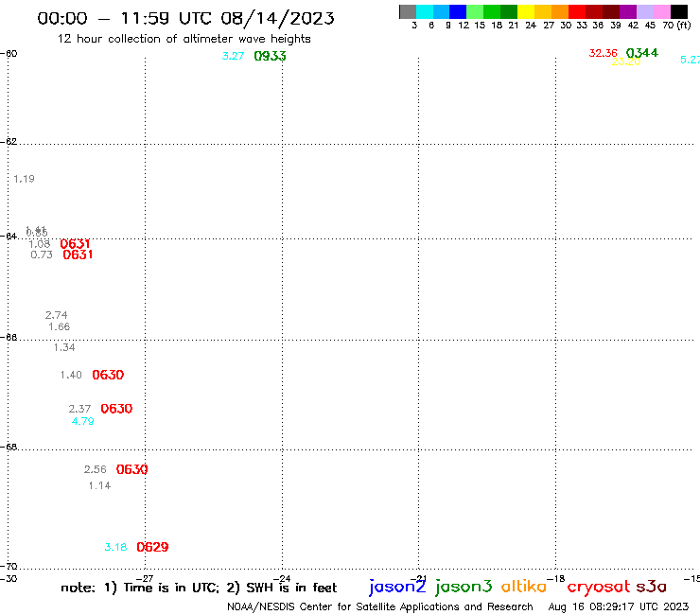Click the pink swatch in the color scale
Viewport: 700px width, 615px height.
(662, 11)
